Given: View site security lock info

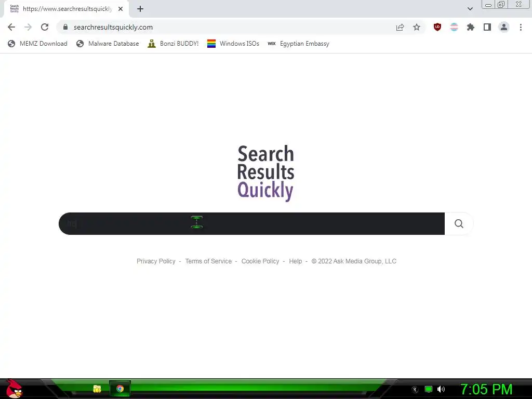Looking at the screenshot, I should click(x=65, y=27).
